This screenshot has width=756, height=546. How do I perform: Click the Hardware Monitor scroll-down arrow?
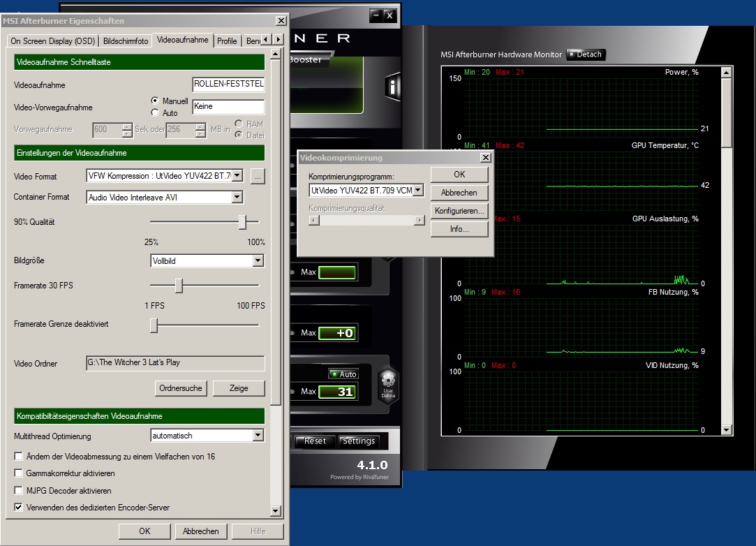[726, 430]
